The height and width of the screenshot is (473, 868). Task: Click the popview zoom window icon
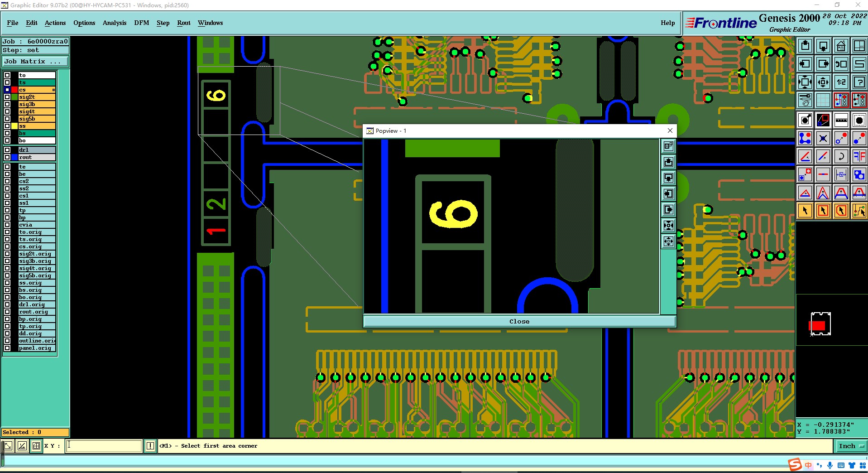(823, 120)
